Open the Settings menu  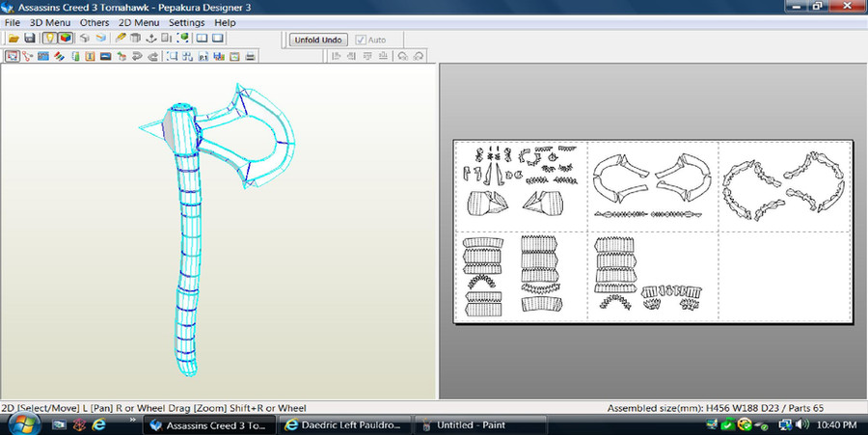tap(186, 23)
